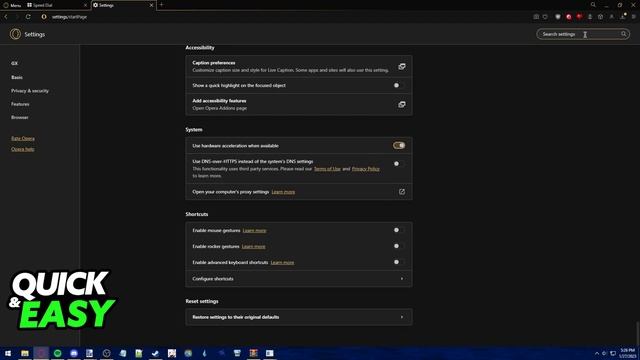Open the downloads icon with notification dot
Viewport: 640px width, 360px height.
pyautogui.click(x=623, y=17)
